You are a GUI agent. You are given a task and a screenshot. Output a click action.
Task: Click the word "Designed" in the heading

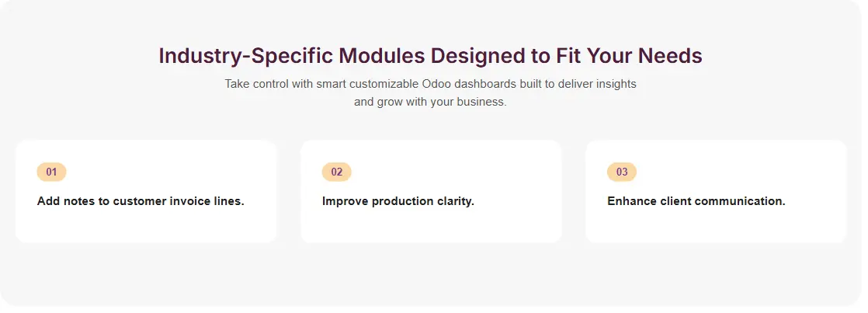pos(482,56)
